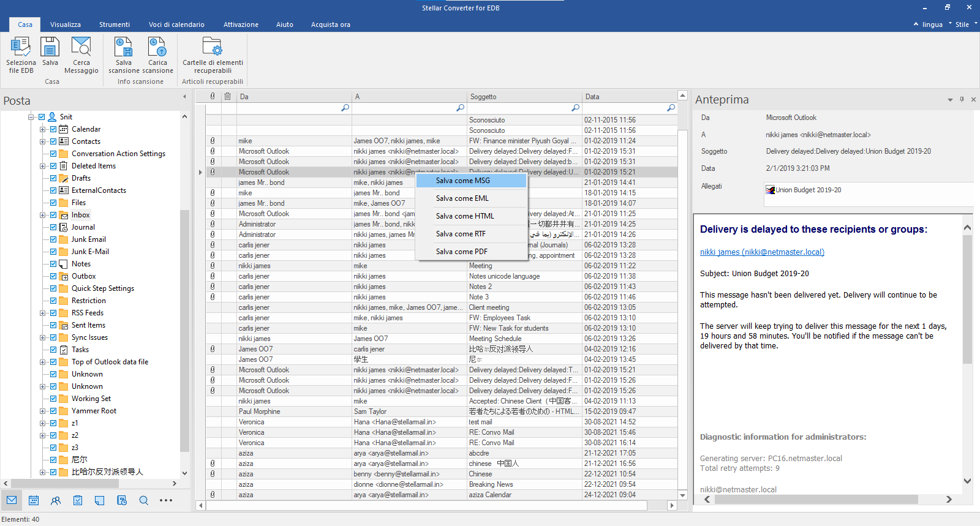Open the Voci di calendario tab

click(176, 24)
